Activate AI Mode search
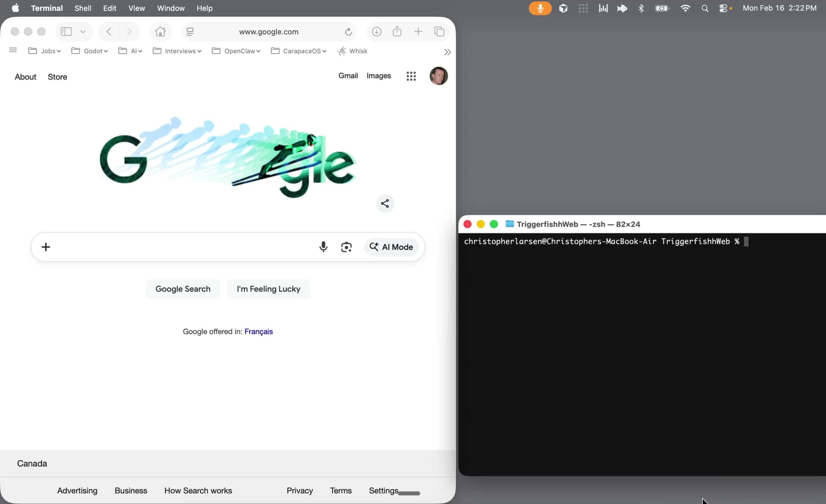Screen dimensions: 826x504 [x=391, y=247]
